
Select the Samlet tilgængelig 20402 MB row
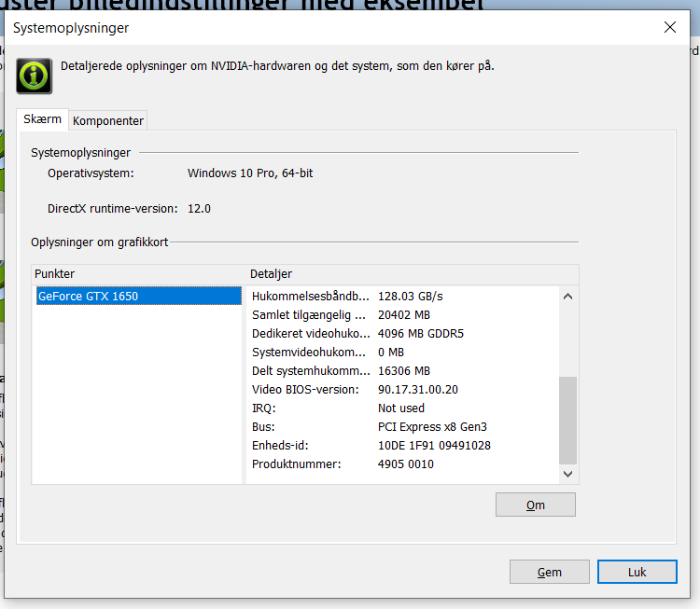[x=402, y=315]
